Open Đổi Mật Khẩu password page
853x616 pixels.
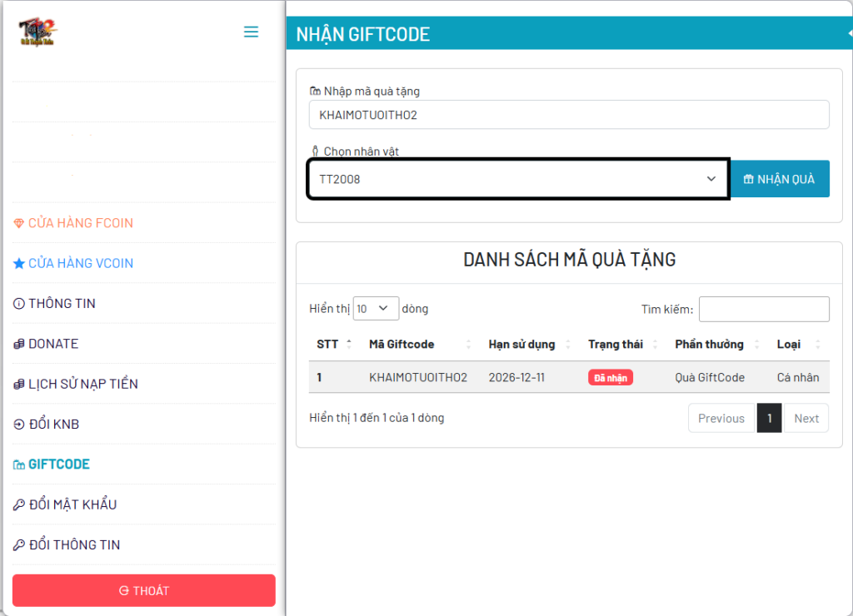pyautogui.click(x=72, y=504)
